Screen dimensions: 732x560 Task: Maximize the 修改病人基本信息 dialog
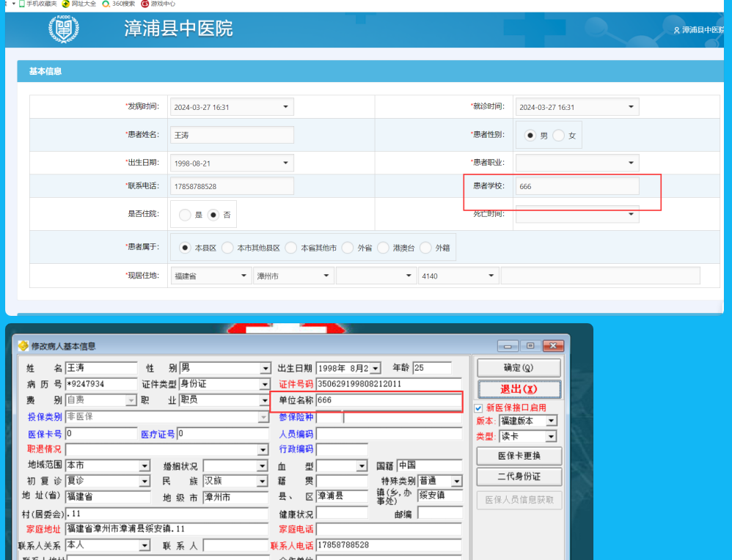tap(530, 346)
